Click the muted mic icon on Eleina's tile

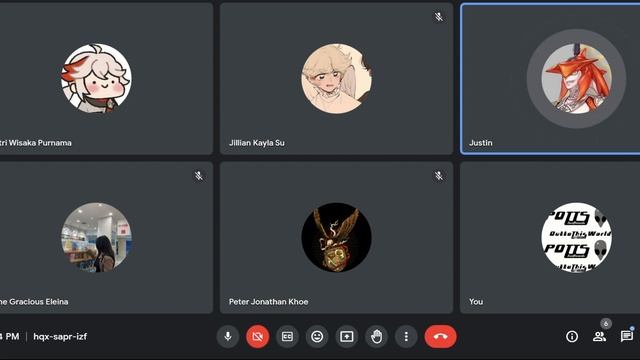(199, 176)
